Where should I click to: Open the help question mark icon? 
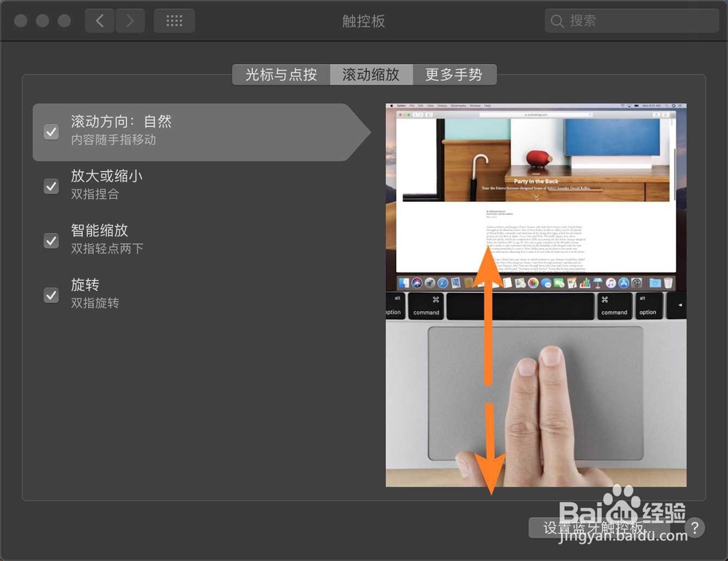pyautogui.click(x=696, y=527)
